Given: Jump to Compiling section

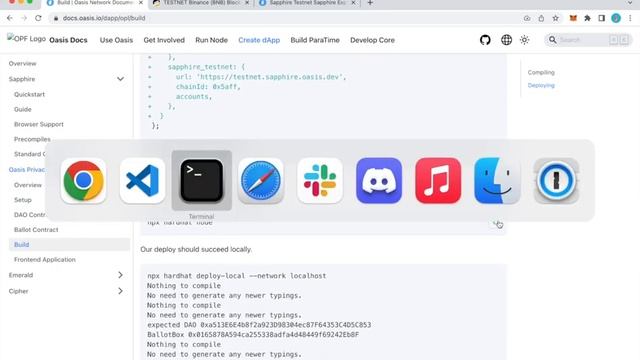Looking at the screenshot, I should [x=541, y=72].
